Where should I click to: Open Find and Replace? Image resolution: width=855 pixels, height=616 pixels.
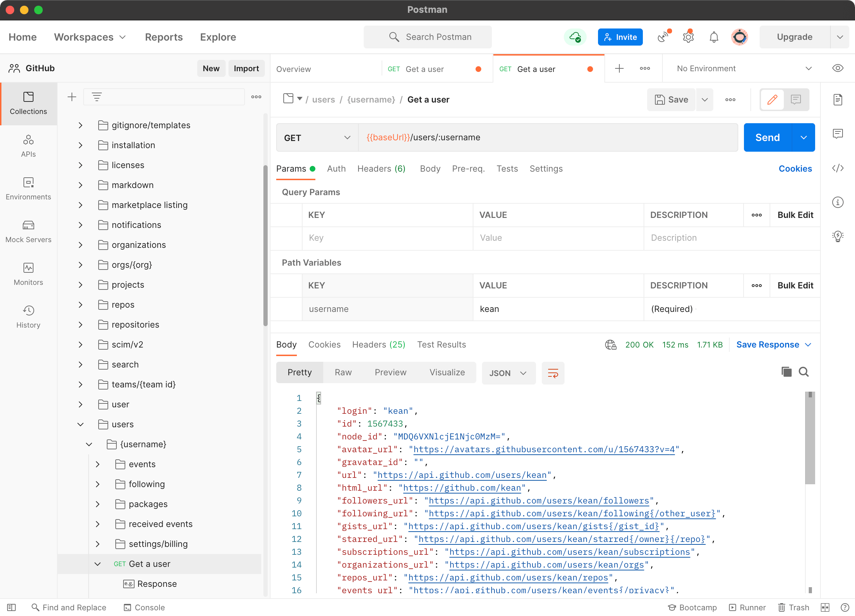69,607
